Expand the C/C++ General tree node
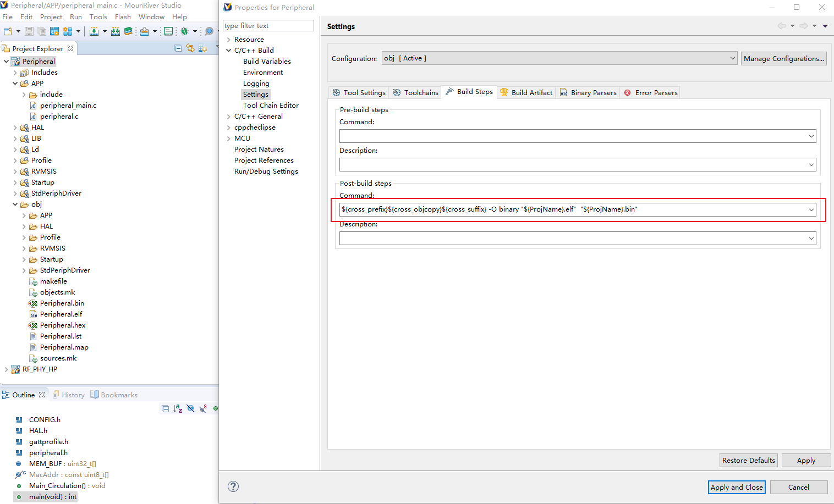The height and width of the screenshot is (504, 834). coord(229,117)
